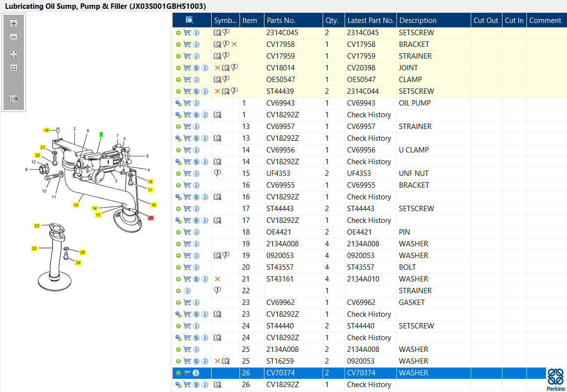Add 2314C045 SETSCREW to cart
The image size is (567, 392).
coord(187,33)
